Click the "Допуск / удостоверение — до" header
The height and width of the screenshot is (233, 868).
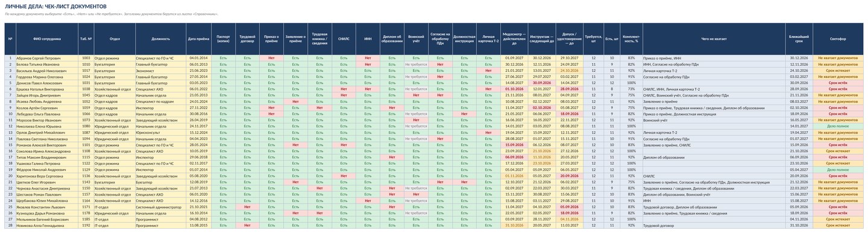570,39
